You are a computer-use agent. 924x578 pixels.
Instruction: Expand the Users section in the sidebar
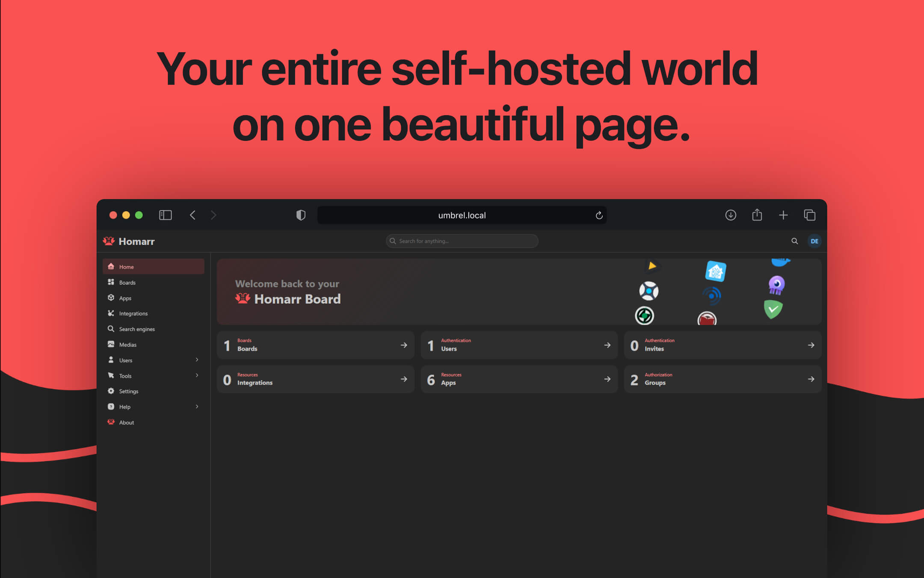(x=197, y=360)
